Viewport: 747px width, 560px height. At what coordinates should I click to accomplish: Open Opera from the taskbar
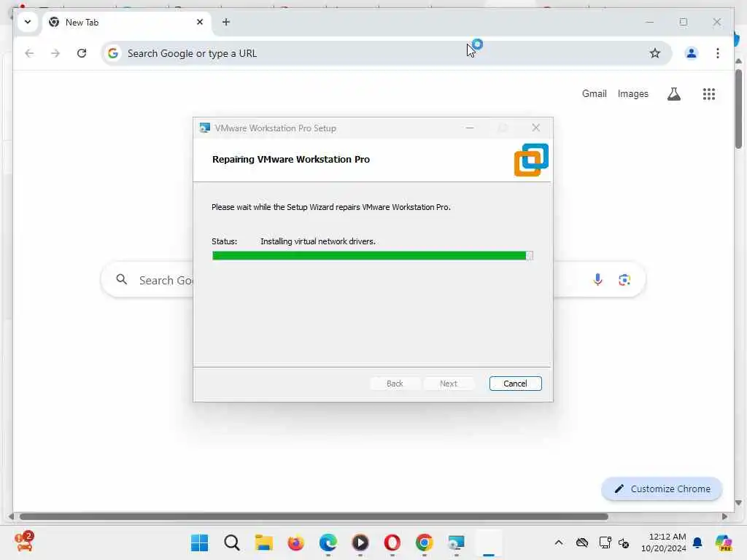tap(392, 542)
